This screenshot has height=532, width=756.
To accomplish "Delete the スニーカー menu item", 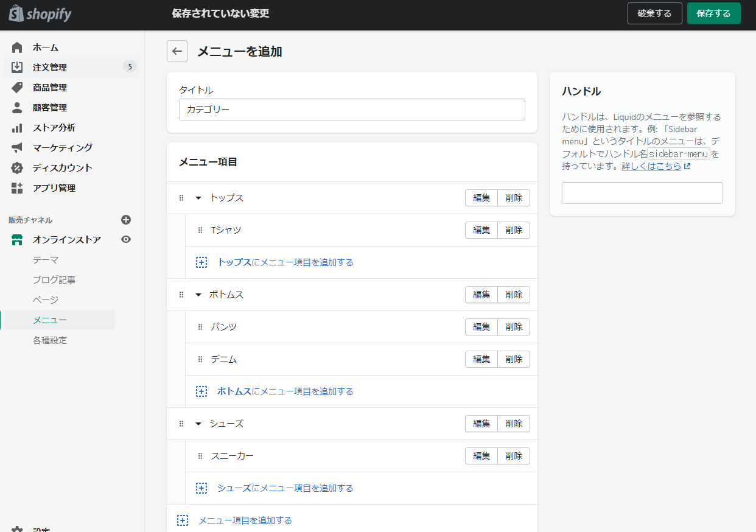I will pos(514,456).
